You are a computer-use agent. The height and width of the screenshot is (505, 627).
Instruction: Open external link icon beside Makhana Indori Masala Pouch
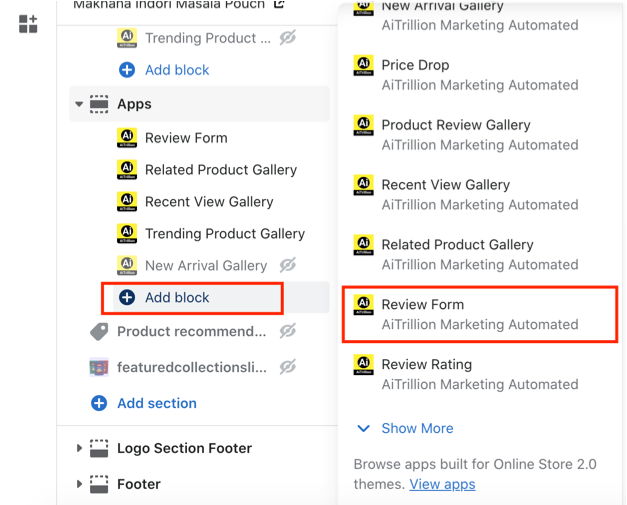(279, 4)
